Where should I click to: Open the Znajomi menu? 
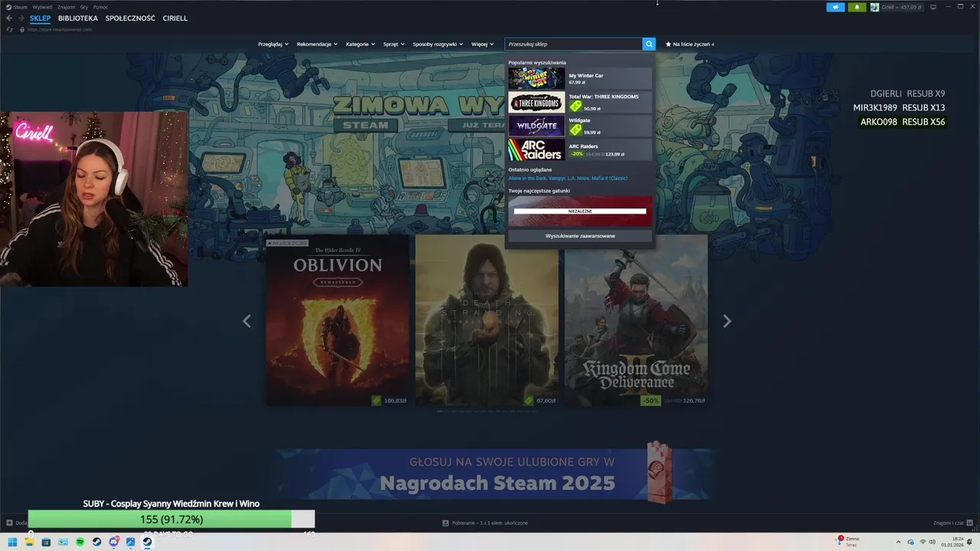pyautogui.click(x=67, y=7)
